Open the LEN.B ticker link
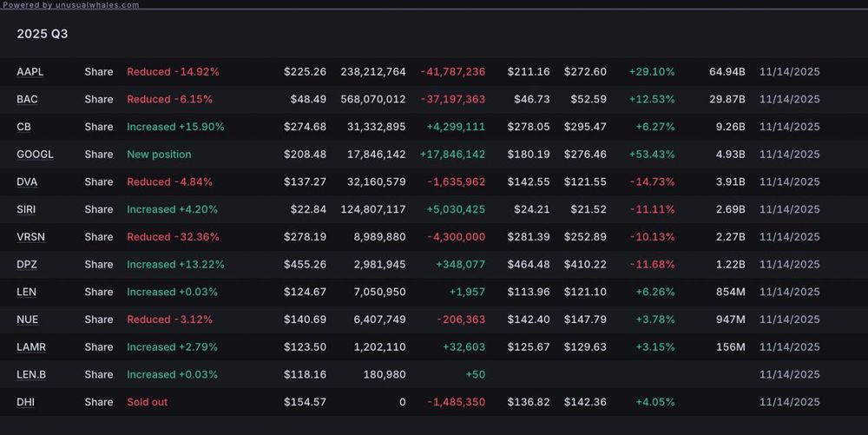 coord(32,375)
